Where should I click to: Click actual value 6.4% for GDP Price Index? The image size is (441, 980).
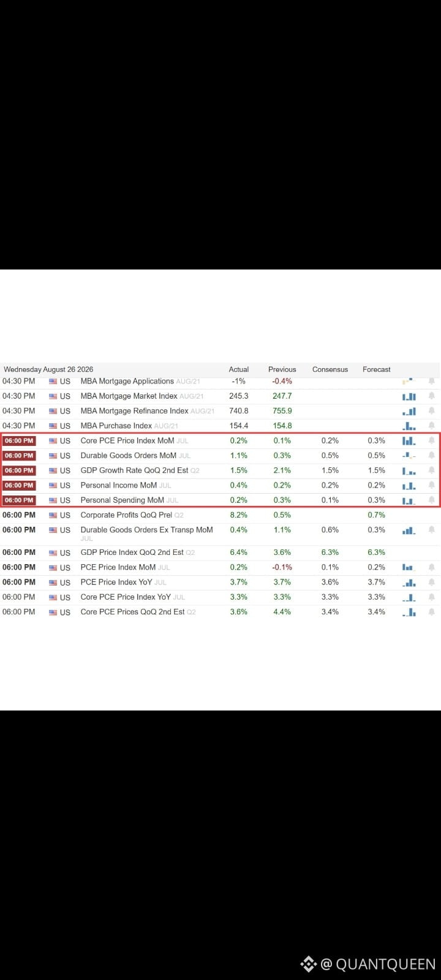(239, 552)
